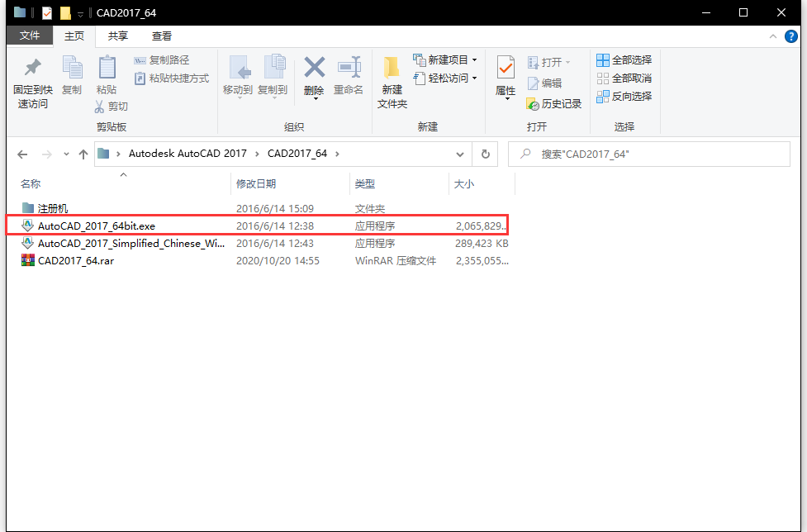
Task: Click the 新建文件夹 folder icon
Action: [x=392, y=68]
